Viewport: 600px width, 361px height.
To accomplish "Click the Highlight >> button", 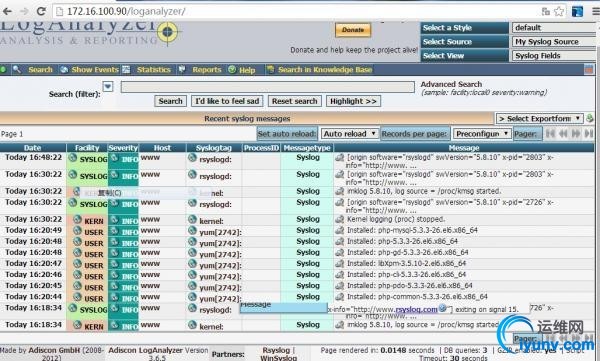I will pyautogui.click(x=353, y=101).
